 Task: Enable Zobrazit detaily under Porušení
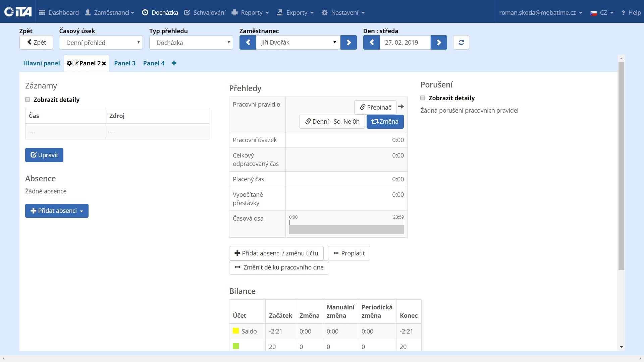(423, 98)
